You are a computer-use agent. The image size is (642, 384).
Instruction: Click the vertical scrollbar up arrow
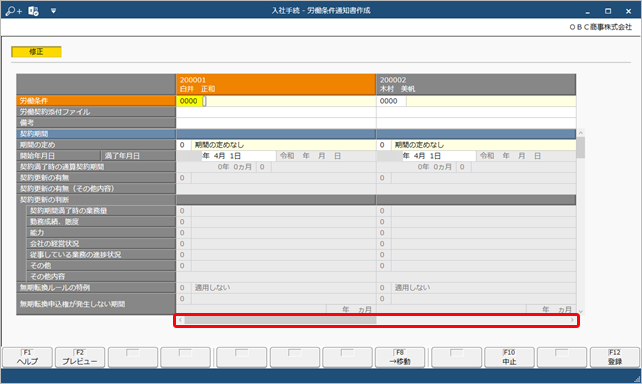pyautogui.click(x=581, y=133)
